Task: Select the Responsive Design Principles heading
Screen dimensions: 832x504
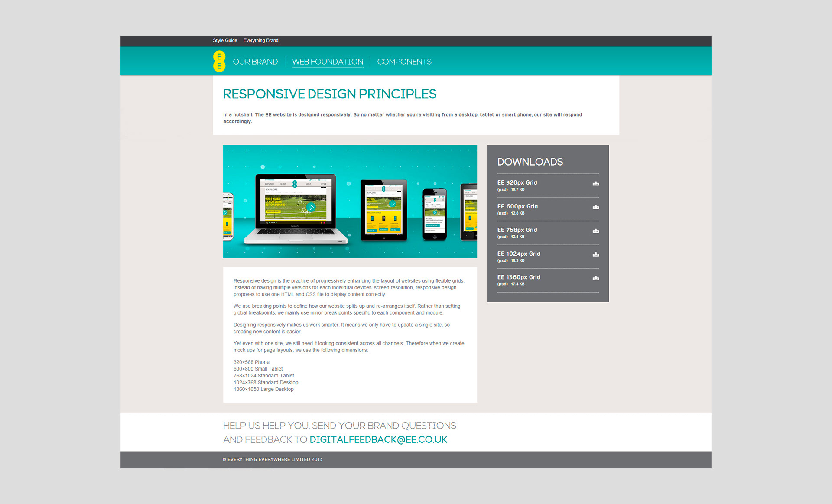Action: point(330,94)
